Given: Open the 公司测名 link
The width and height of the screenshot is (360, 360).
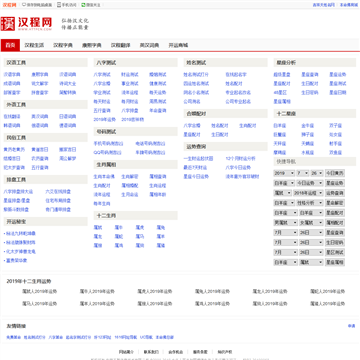Looking at the screenshot, I should [x=192, y=101].
